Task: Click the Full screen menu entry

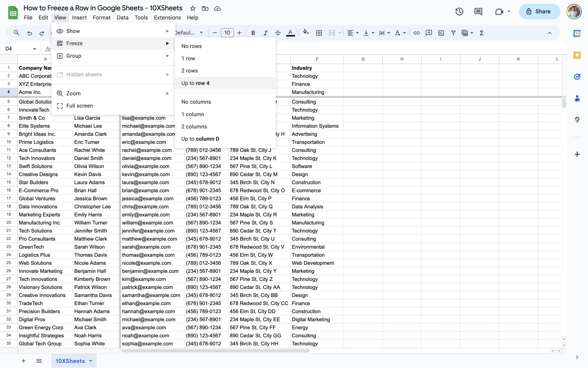Action: (80, 106)
